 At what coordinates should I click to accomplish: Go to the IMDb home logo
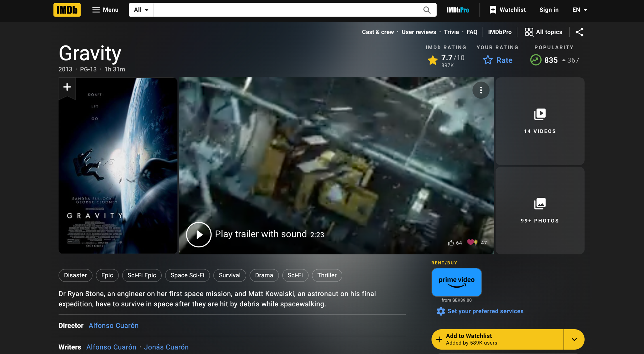coord(67,10)
